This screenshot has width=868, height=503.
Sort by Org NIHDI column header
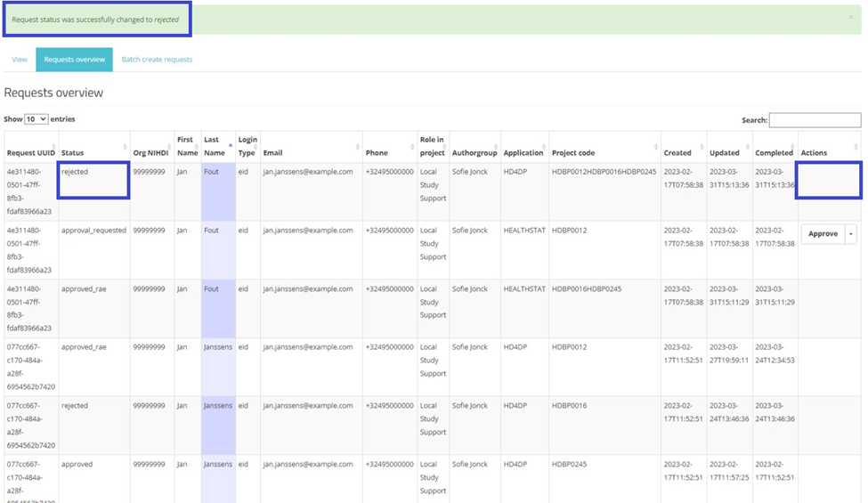click(150, 153)
